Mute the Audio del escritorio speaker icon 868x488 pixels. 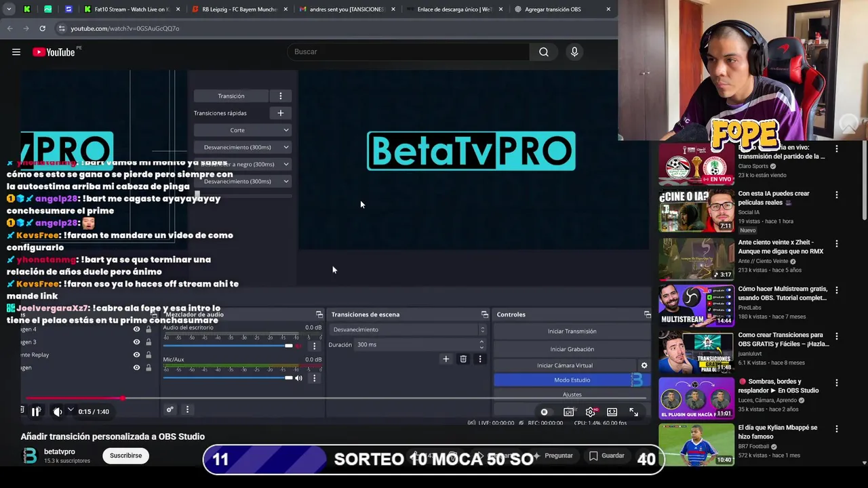pos(298,346)
